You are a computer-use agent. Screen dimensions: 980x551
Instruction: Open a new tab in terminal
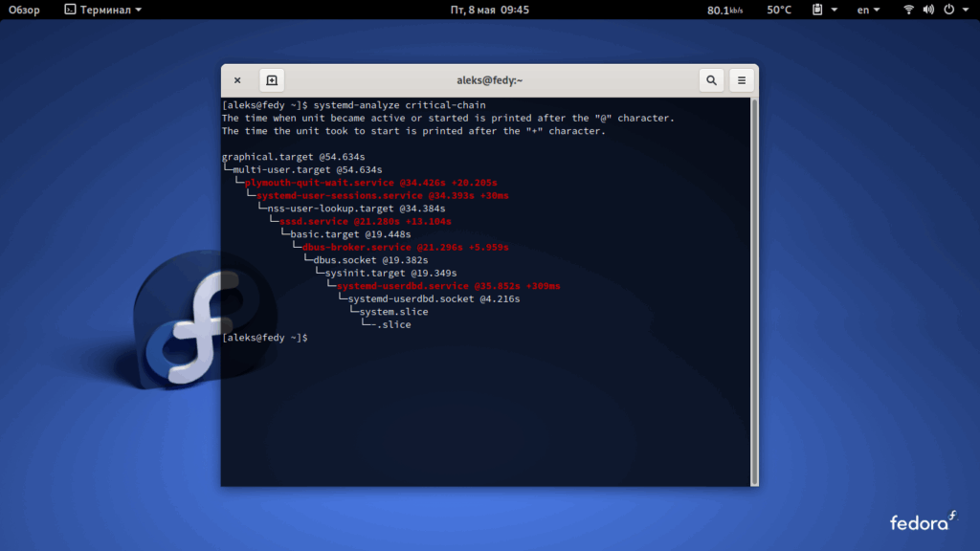(272, 80)
